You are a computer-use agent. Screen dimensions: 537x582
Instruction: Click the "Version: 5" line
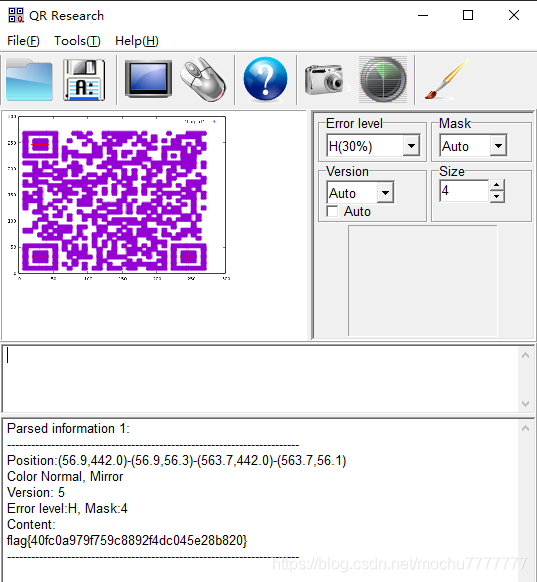36,493
